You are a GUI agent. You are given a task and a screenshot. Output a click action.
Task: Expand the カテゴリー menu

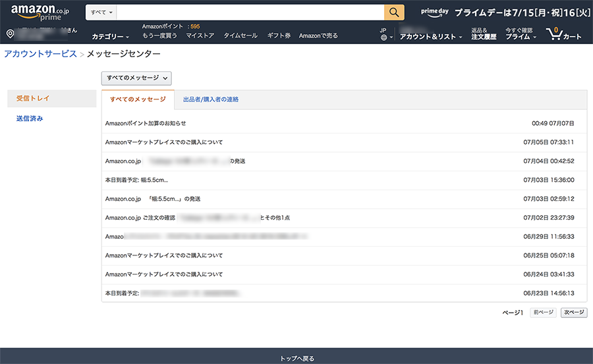coord(111,36)
